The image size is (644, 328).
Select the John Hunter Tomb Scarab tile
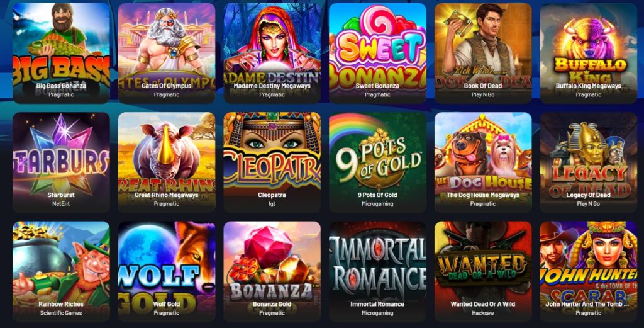pyautogui.click(x=589, y=271)
